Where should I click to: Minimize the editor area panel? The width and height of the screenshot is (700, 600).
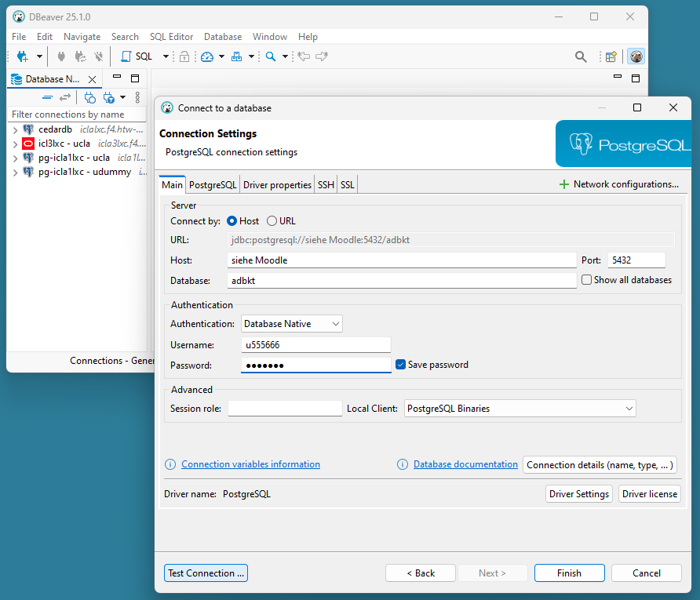click(x=618, y=77)
